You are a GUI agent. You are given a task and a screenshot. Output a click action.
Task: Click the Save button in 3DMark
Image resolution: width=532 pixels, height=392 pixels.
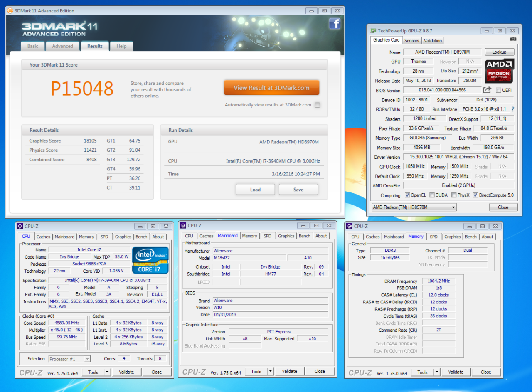(x=298, y=190)
